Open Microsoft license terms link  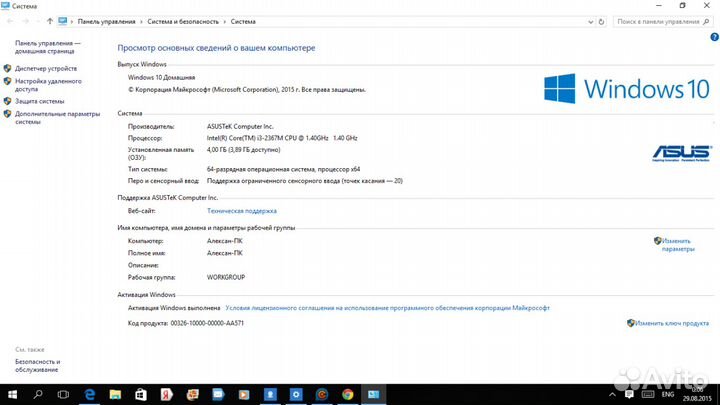tap(387, 308)
